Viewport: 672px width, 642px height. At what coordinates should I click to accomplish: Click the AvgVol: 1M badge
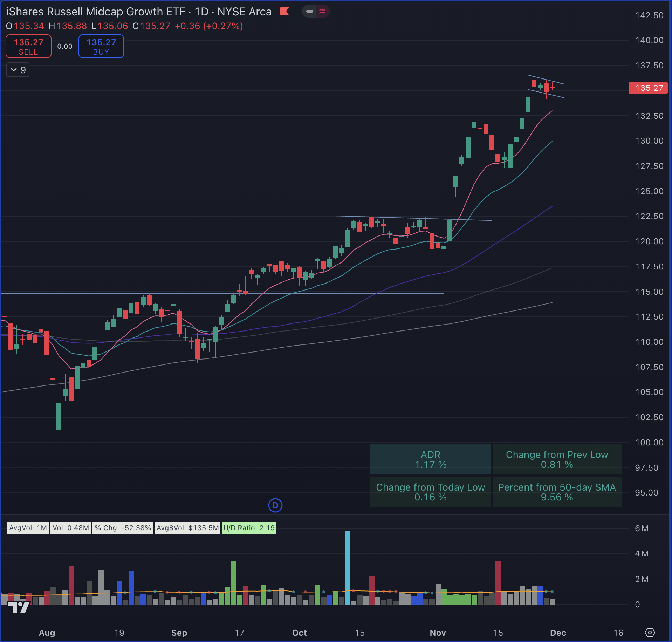pyautogui.click(x=28, y=528)
